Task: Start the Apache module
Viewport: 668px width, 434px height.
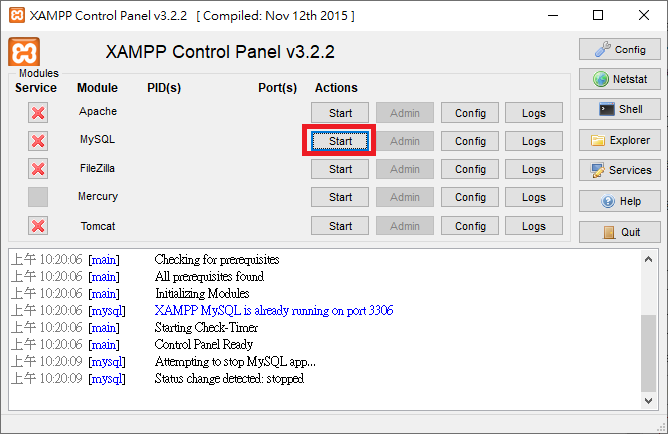Action: (340, 113)
